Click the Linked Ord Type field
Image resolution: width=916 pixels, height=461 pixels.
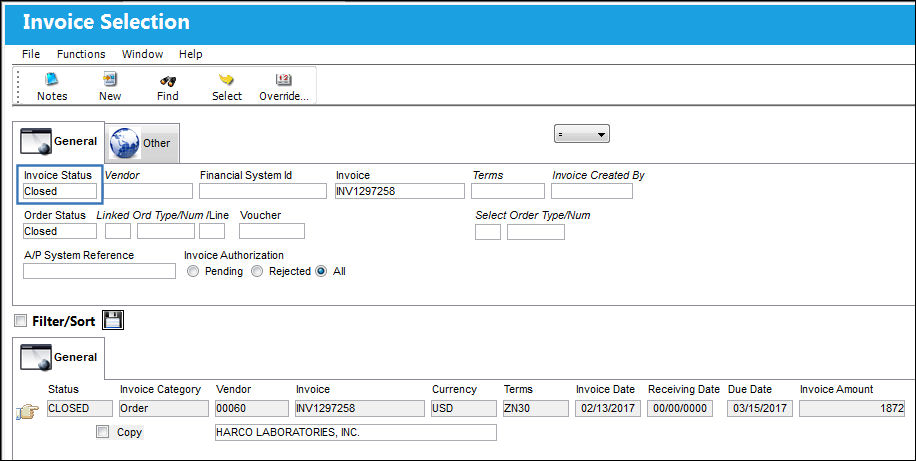(118, 231)
